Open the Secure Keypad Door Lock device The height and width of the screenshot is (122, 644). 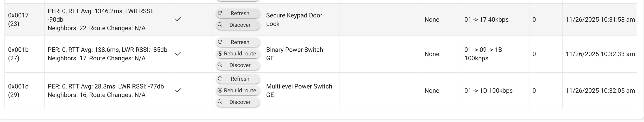(294, 19)
